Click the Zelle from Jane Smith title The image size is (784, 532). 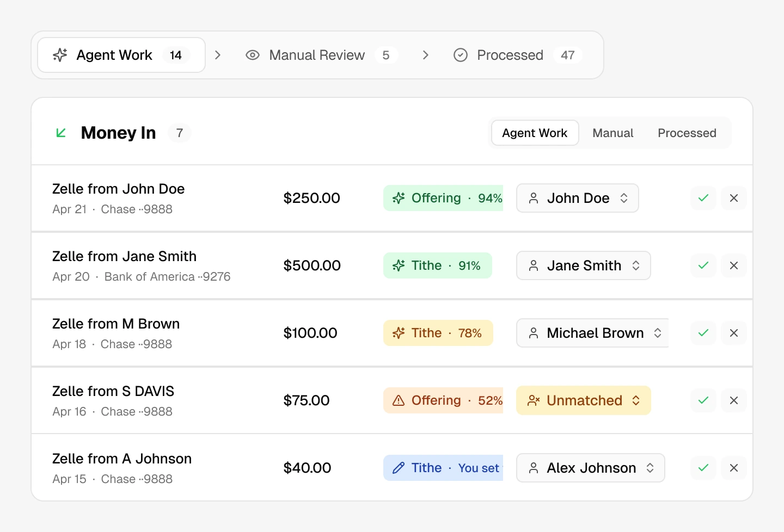[x=124, y=256]
